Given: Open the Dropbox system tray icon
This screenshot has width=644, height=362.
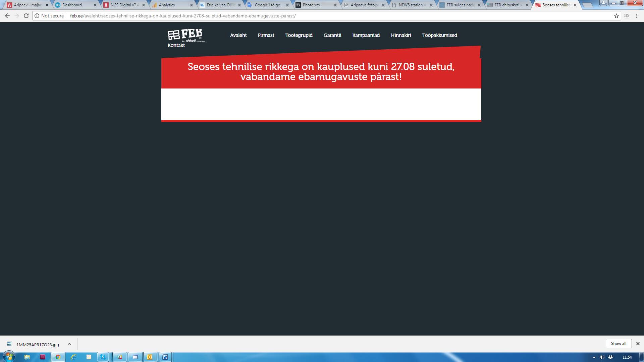Looking at the screenshot, I should pyautogui.click(x=611, y=357).
